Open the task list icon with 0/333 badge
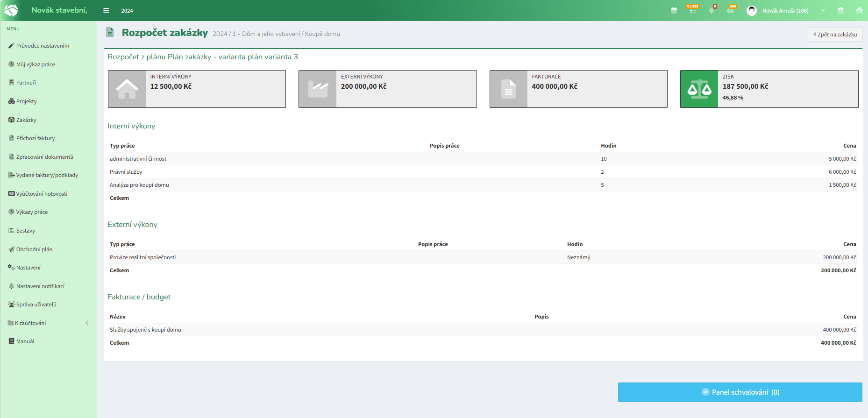This screenshot has width=868, height=418. [x=693, y=10]
